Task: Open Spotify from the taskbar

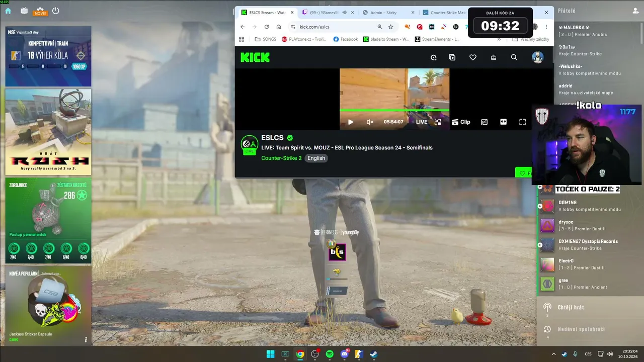Action: (x=330, y=354)
